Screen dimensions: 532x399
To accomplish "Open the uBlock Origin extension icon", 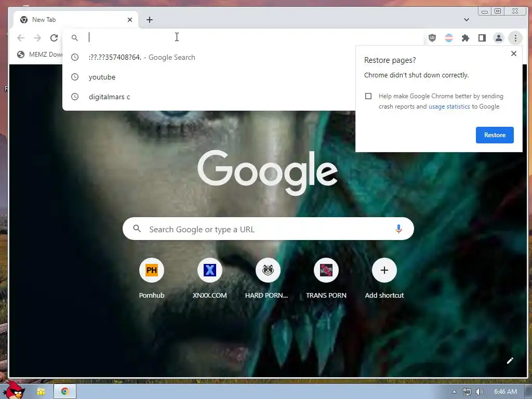I will (x=432, y=38).
